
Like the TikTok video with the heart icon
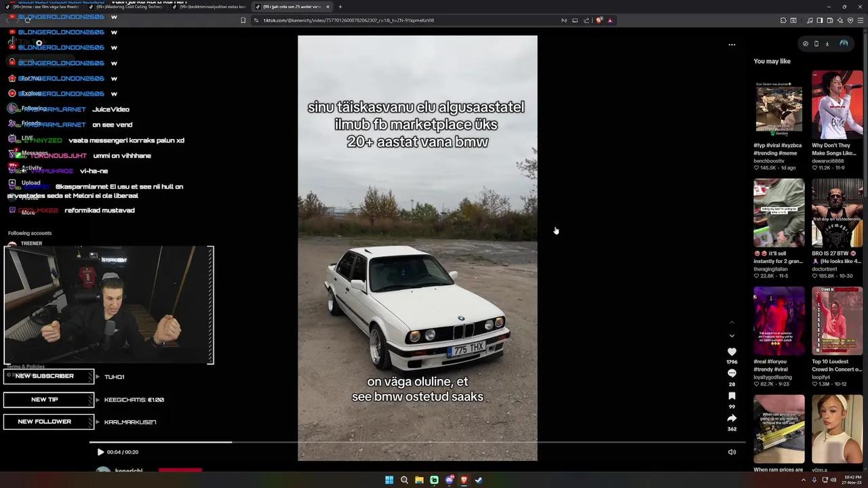click(732, 352)
